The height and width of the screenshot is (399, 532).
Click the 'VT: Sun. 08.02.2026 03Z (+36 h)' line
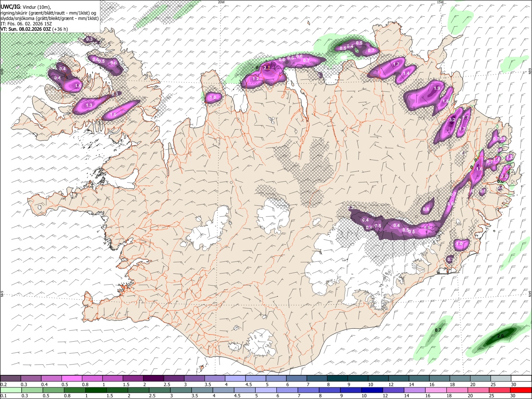[34, 29]
